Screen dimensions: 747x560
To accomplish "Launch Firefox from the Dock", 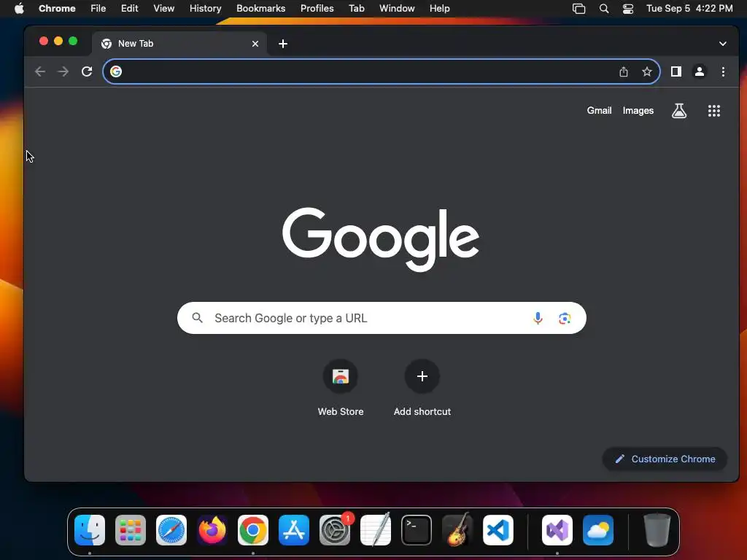I will pos(212,530).
